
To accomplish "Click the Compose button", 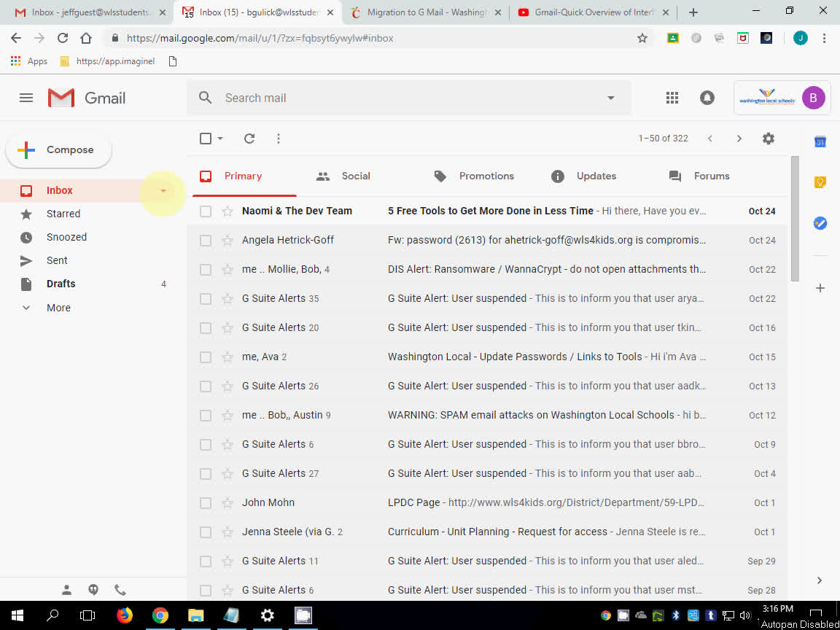I will click(58, 149).
